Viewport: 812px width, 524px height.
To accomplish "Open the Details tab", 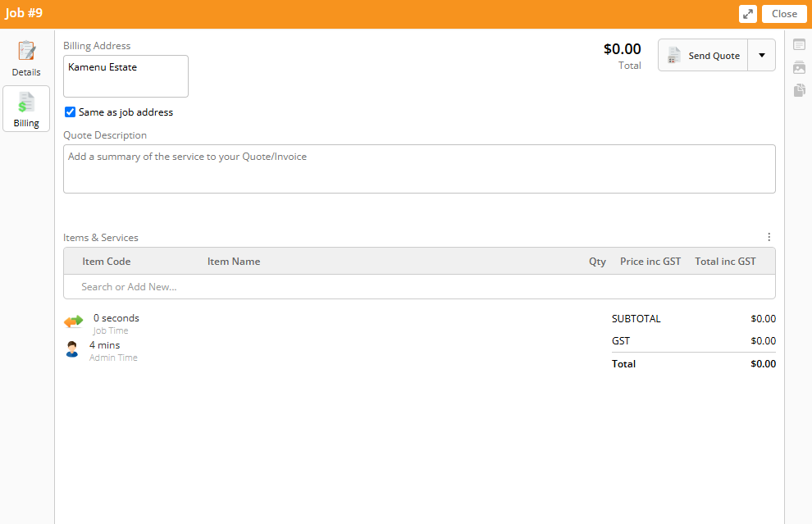I will pyautogui.click(x=26, y=58).
